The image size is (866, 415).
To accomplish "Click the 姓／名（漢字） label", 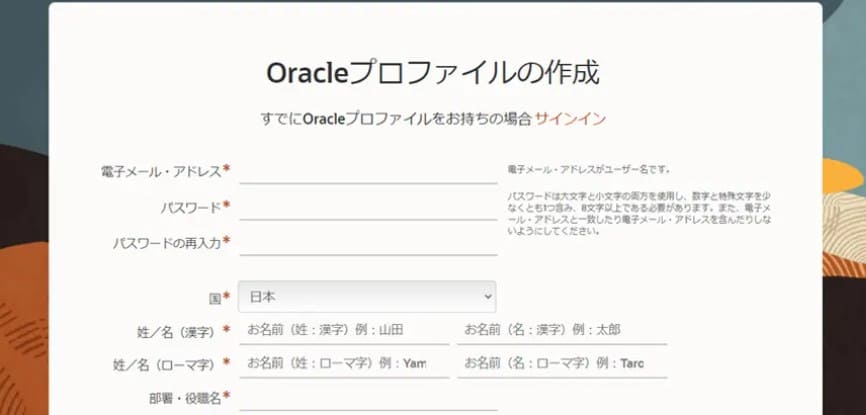I will click(175, 332).
